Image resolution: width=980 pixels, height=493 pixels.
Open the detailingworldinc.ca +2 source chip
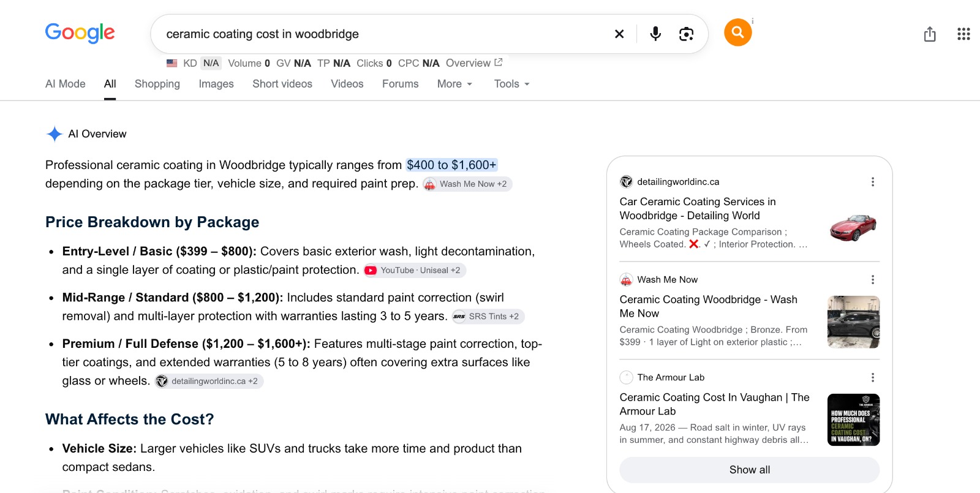coord(209,381)
